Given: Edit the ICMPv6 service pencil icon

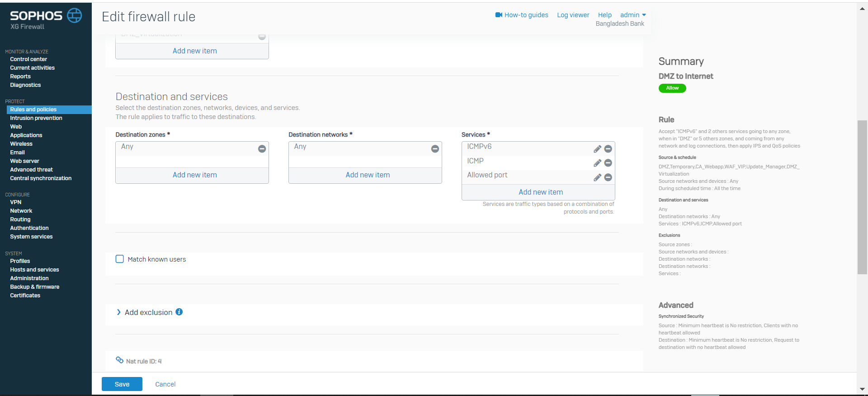Looking at the screenshot, I should pyautogui.click(x=597, y=149).
